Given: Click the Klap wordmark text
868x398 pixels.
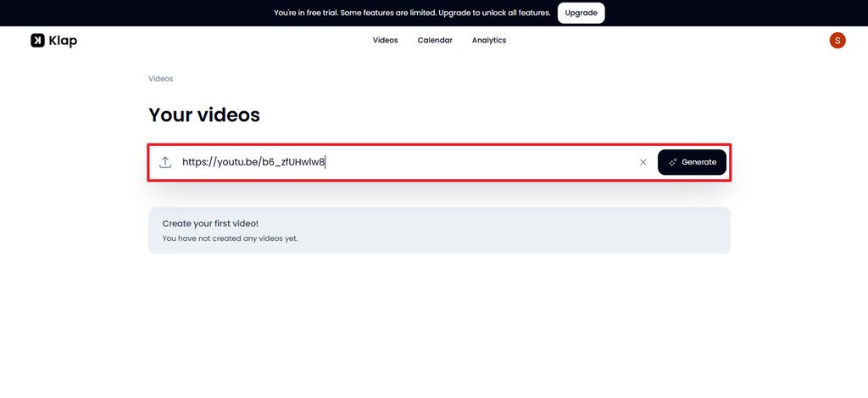Looking at the screenshot, I should (63, 41).
